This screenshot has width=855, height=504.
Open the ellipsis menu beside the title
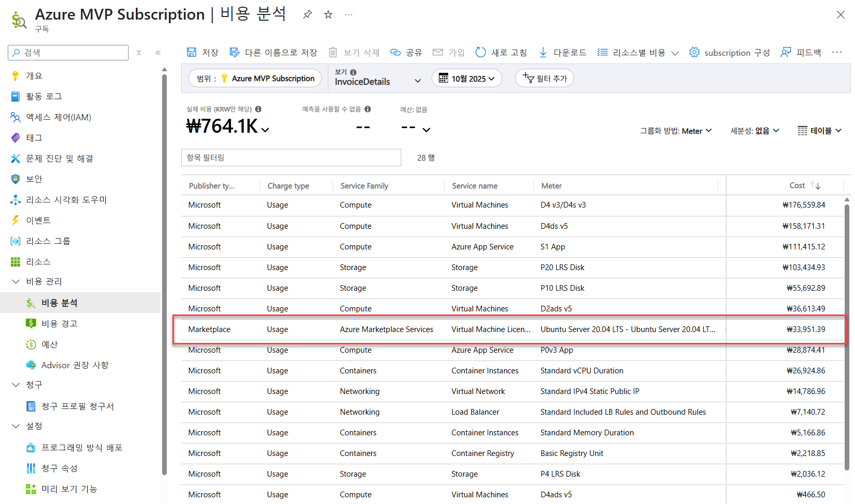pos(349,14)
